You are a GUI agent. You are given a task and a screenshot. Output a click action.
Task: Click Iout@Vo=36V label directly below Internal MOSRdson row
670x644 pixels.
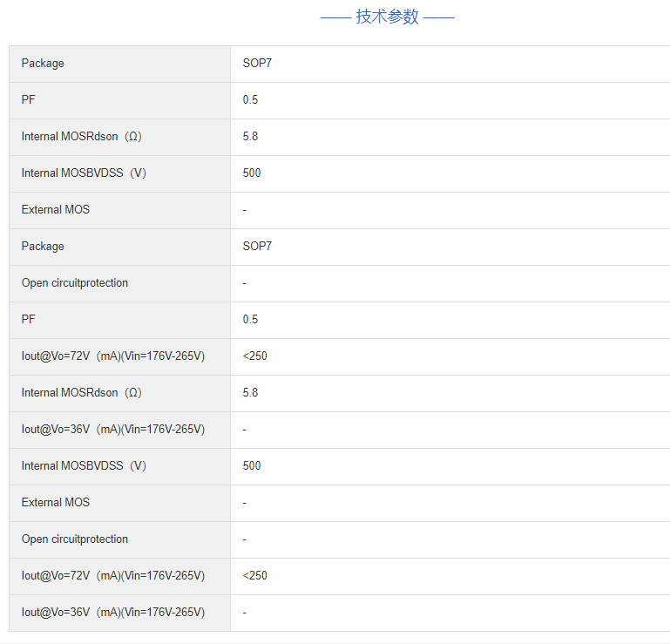tap(113, 430)
